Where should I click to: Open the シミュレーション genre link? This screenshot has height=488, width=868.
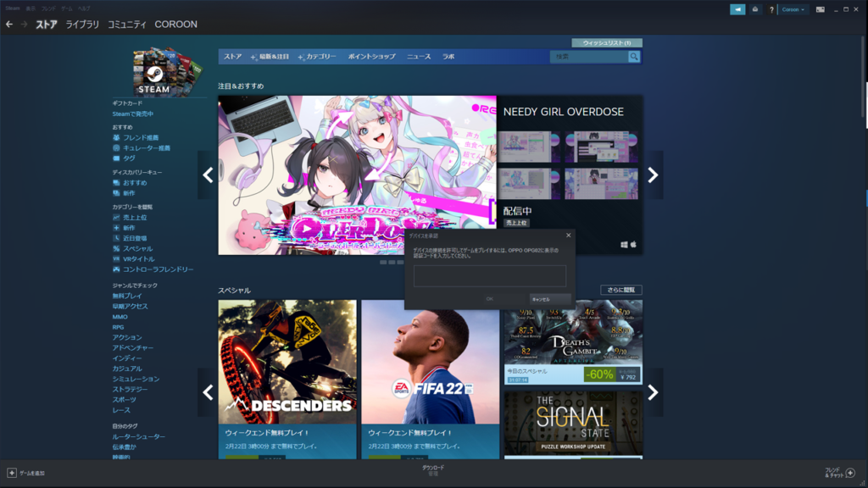tap(136, 379)
